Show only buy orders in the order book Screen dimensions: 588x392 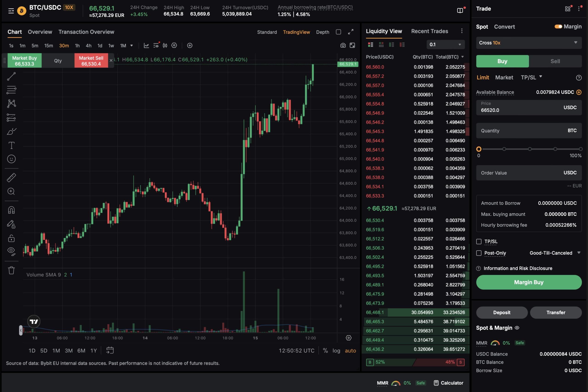(391, 45)
